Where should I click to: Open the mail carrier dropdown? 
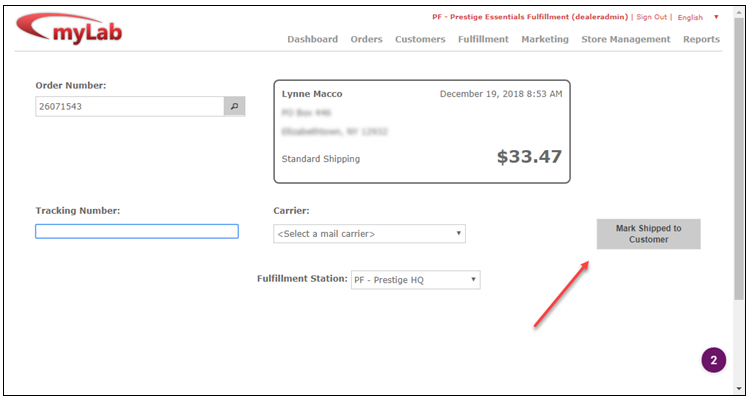coord(369,234)
